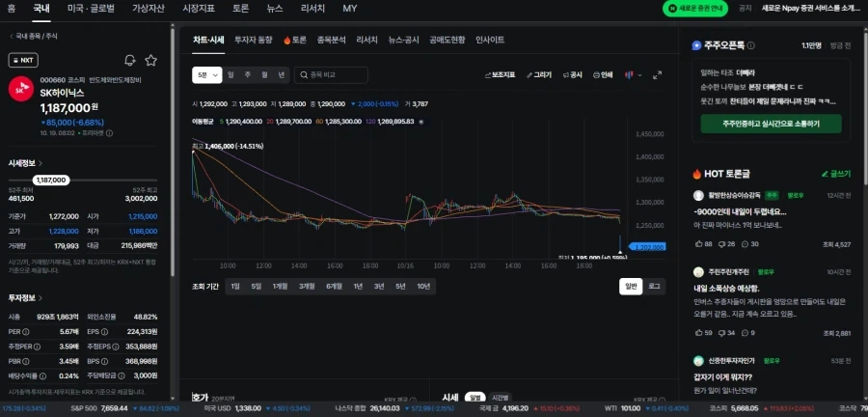Open MY in top navigation
Viewport: 868px width, 417px height.
(x=350, y=9)
